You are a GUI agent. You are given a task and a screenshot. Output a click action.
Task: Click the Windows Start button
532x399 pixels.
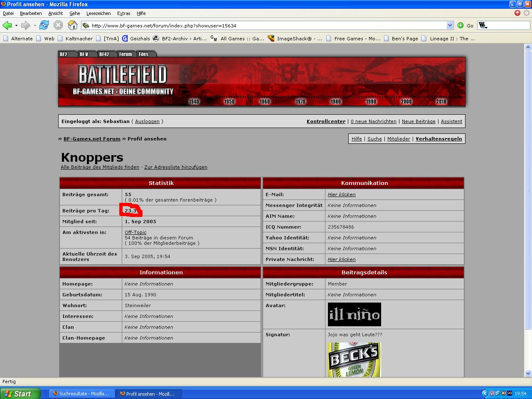pos(20,394)
